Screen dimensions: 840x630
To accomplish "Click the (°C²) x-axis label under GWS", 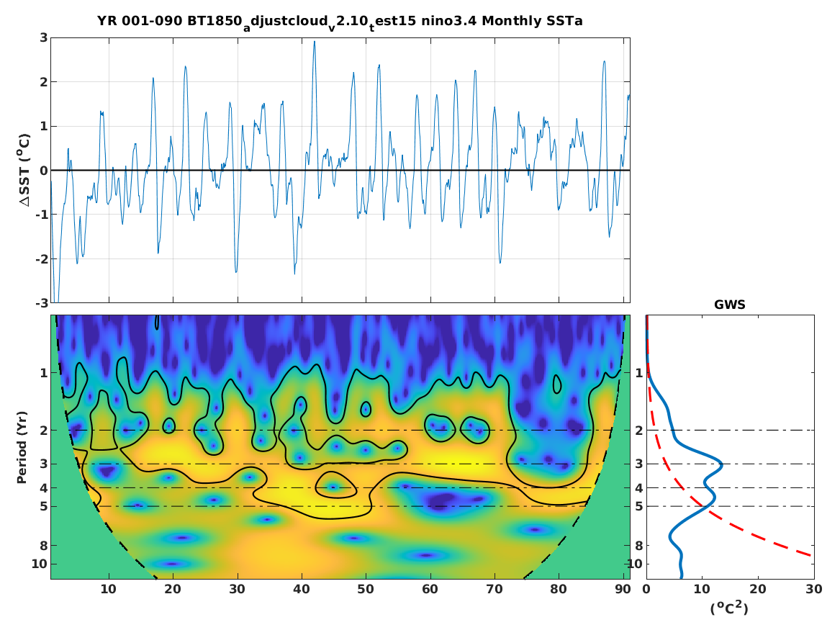I will click(729, 608).
